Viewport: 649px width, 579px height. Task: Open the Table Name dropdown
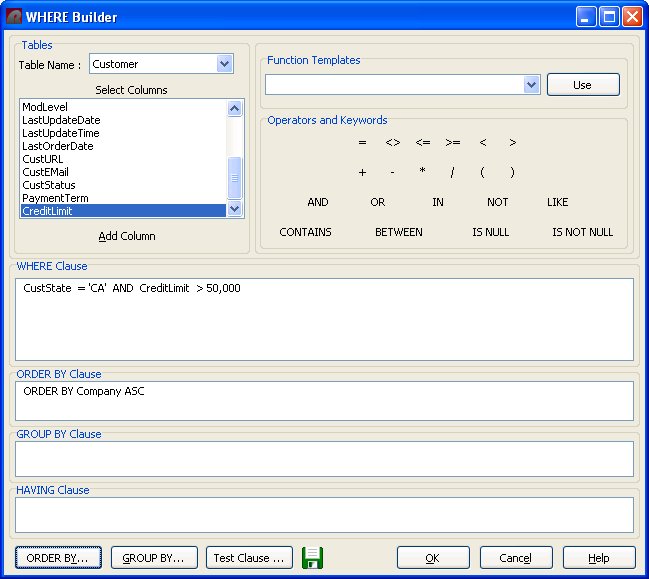click(x=224, y=64)
